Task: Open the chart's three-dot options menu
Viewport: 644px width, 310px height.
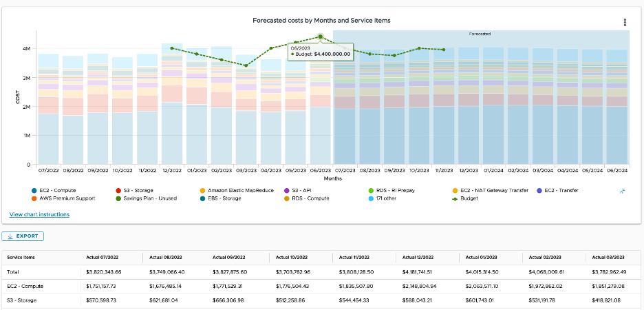Action: [x=625, y=23]
